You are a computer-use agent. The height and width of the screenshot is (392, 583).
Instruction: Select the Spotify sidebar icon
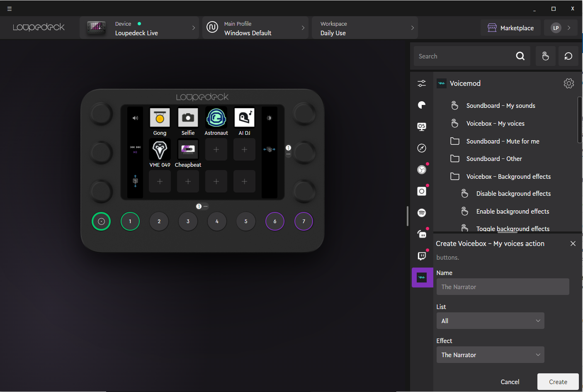coord(422,213)
